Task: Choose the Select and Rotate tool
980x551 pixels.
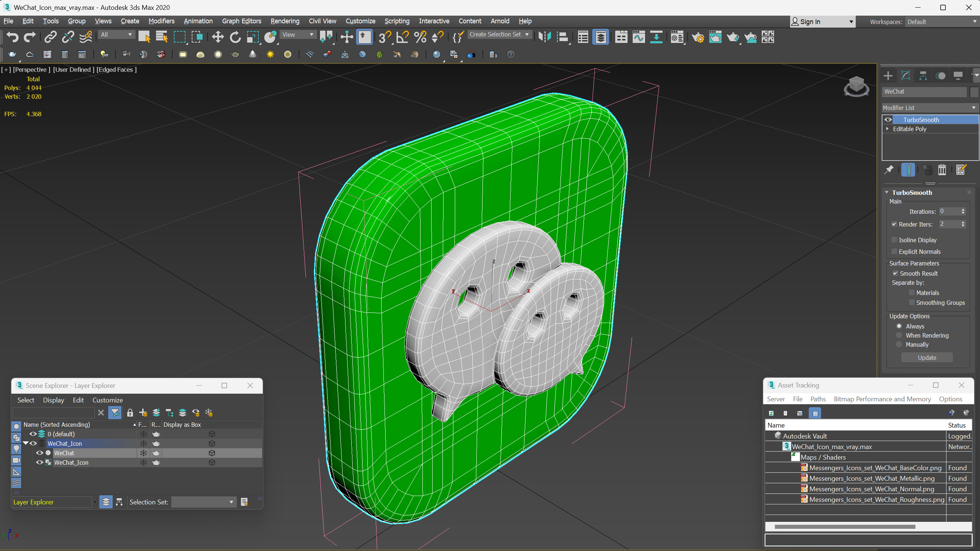Action: pos(235,37)
